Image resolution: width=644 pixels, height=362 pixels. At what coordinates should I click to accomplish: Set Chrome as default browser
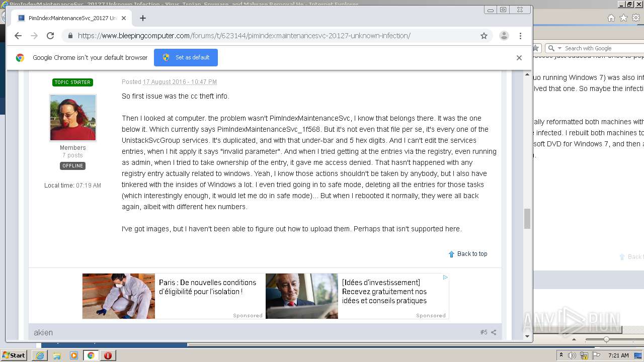click(186, 57)
